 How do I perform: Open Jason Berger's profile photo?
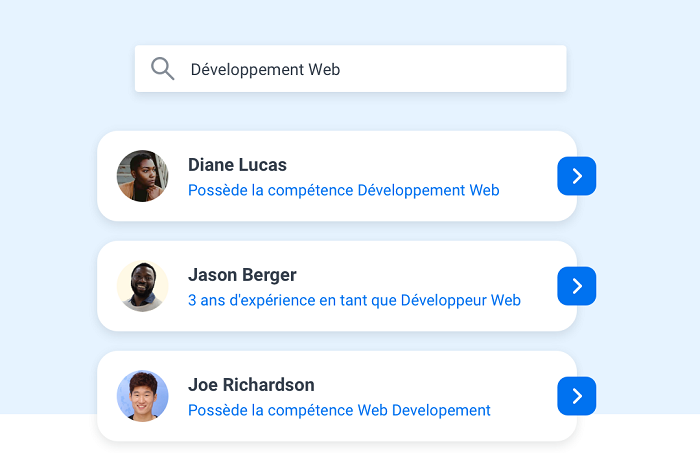point(142,286)
